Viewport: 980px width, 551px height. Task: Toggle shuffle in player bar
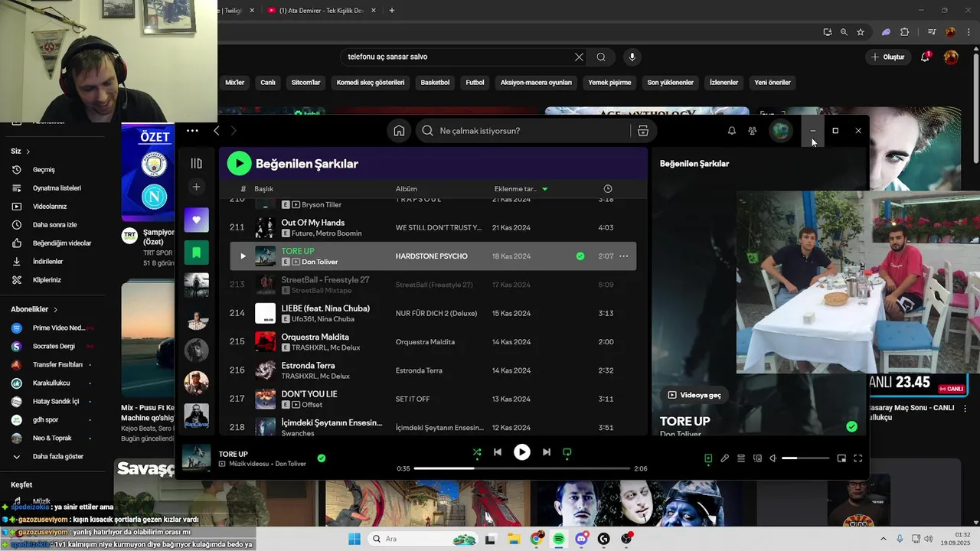[477, 452]
